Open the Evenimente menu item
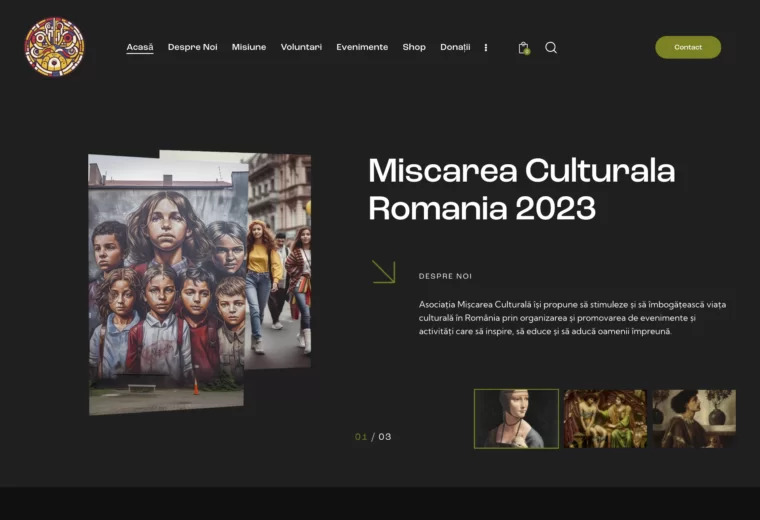 (x=362, y=47)
